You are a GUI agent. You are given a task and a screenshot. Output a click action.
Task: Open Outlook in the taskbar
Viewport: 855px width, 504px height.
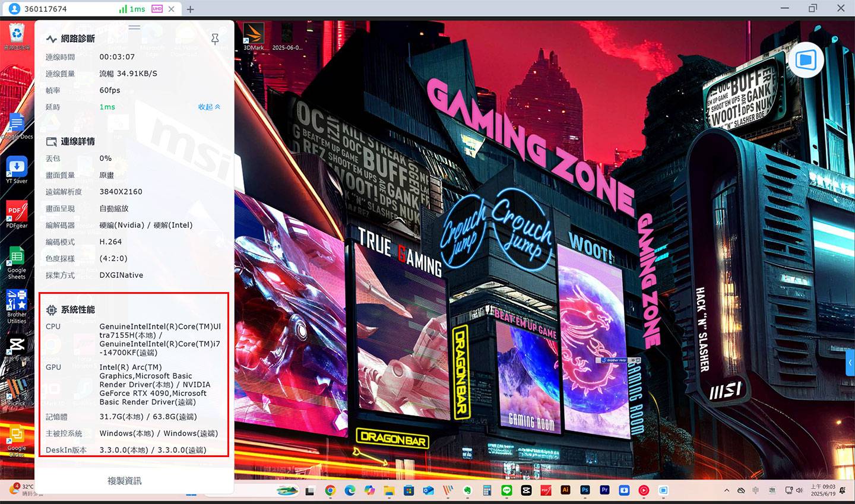pyautogui.click(x=428, y=490)
